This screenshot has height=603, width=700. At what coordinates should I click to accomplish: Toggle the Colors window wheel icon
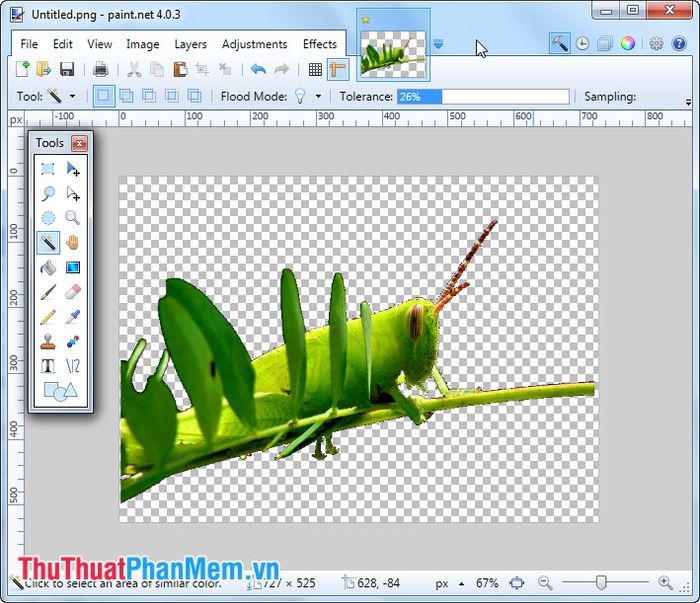(628, 44)
